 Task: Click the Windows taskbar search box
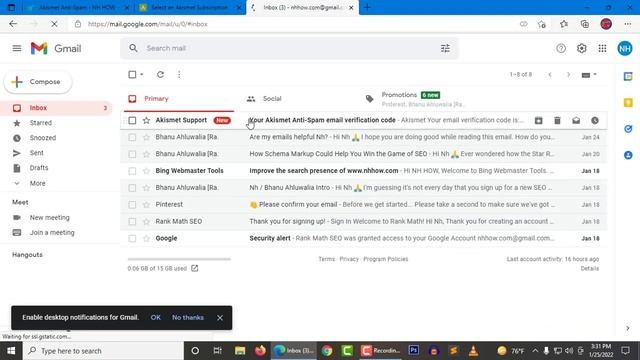[x=103, y=351]
